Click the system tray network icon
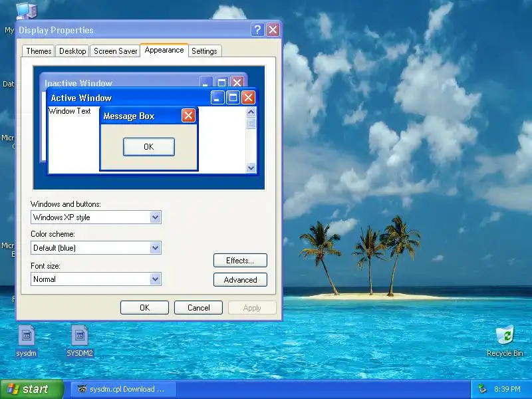Viewport: 532px width, 399px height. (482, 389)
